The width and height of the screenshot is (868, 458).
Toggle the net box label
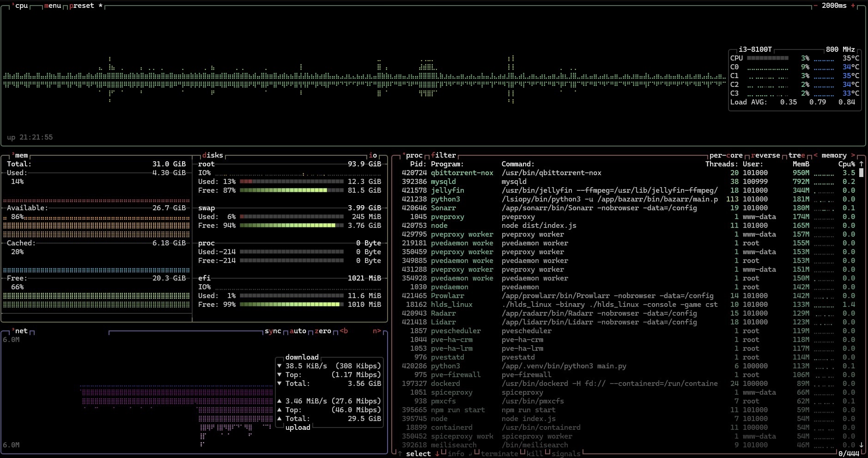[20, 331]
